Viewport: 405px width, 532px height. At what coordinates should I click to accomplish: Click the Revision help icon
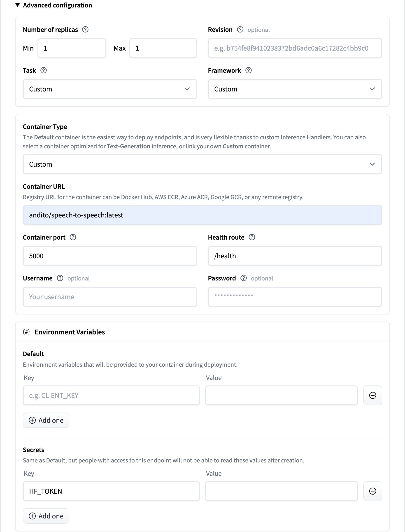(x=240, y=29)
